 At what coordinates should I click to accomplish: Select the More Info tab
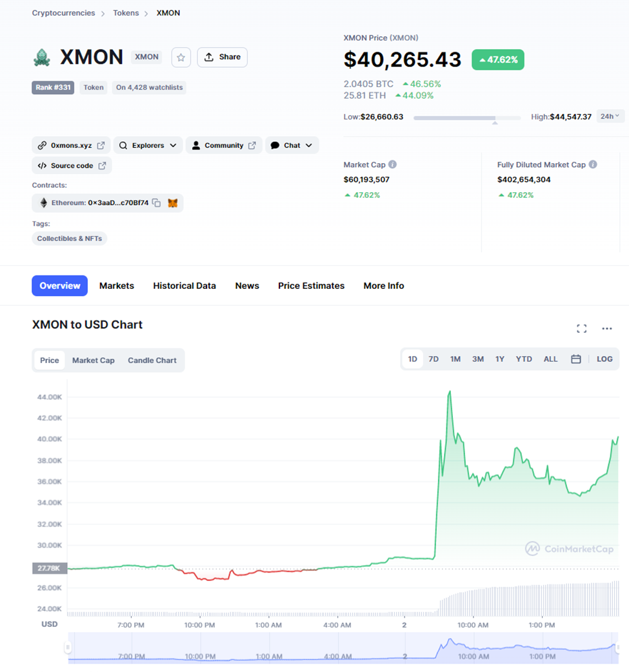point(384,286)
